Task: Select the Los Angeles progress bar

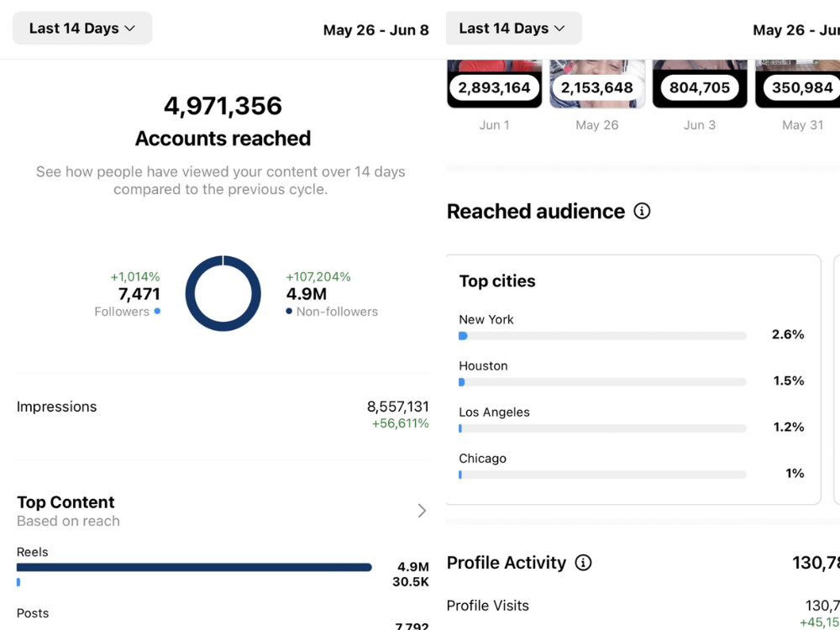Action: (602, 428)
